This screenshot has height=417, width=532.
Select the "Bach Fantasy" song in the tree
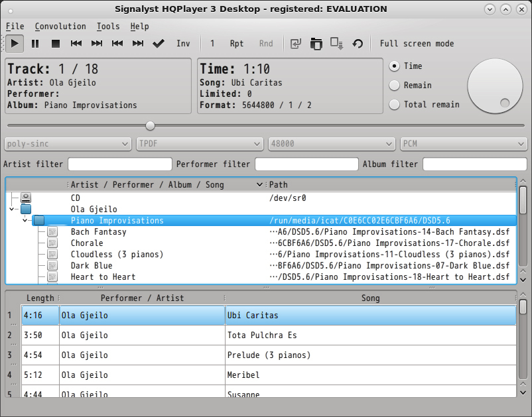point(98,232)
